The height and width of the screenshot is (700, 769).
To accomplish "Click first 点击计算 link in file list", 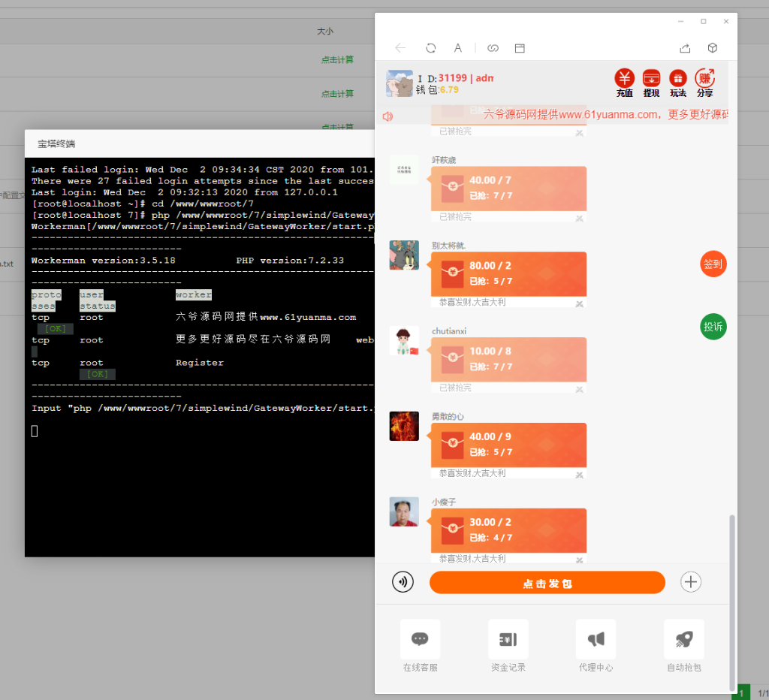I will tap(337, 60).
